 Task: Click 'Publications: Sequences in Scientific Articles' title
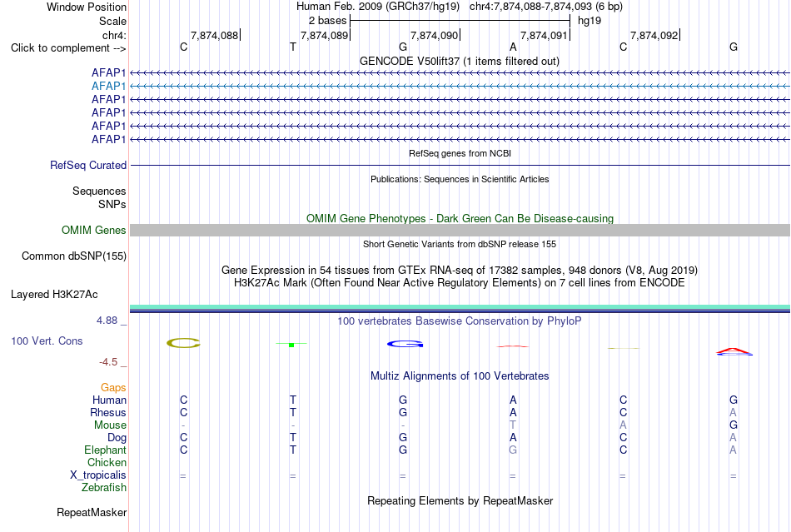tap(460, 179)
